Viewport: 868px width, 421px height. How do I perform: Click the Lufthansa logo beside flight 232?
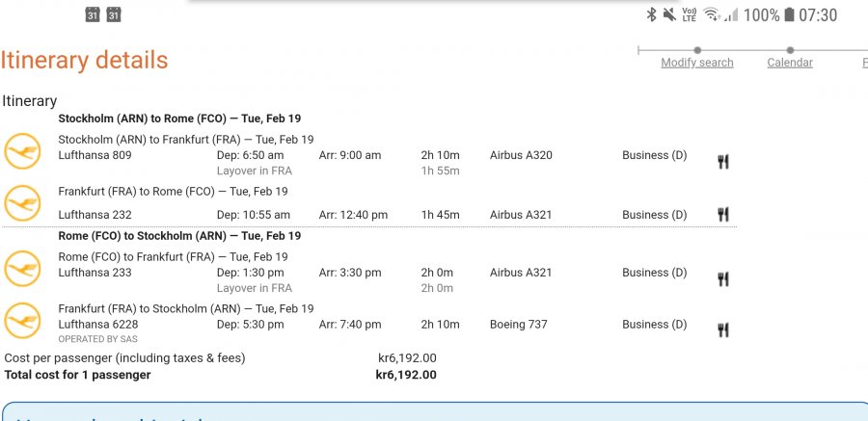click(x=23, y=203)
